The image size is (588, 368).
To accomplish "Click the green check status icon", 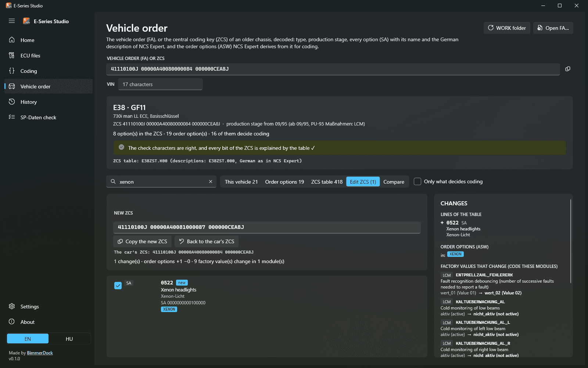I will coord(121,147).
